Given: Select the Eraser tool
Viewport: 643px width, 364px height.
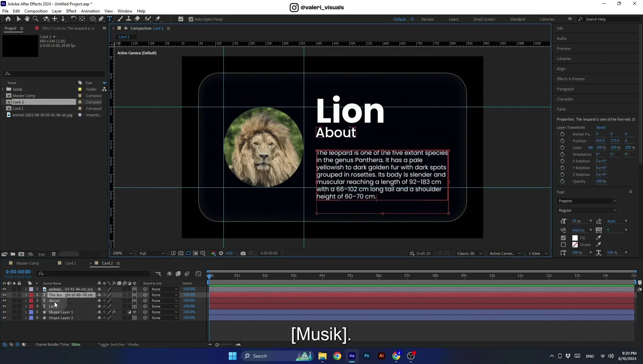Looking at the screenshot, I should pyautogui.click(x=137, y=19).
